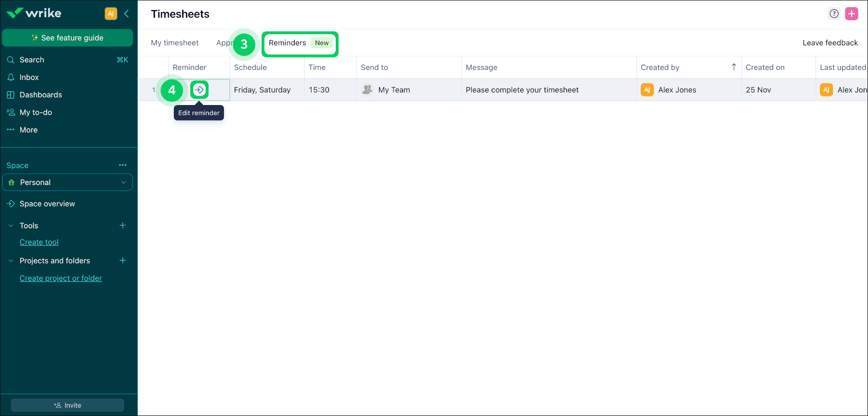The image size is (868, 416).
Task: Add a tool with the plus icon
Action: click(123, 226)
